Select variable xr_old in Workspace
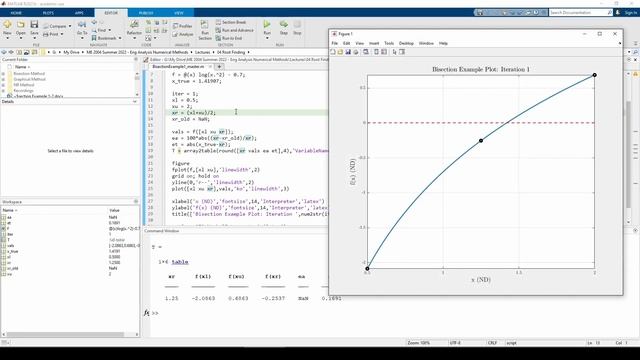This screenshot has height=360, width=640. tap(13, 269)
